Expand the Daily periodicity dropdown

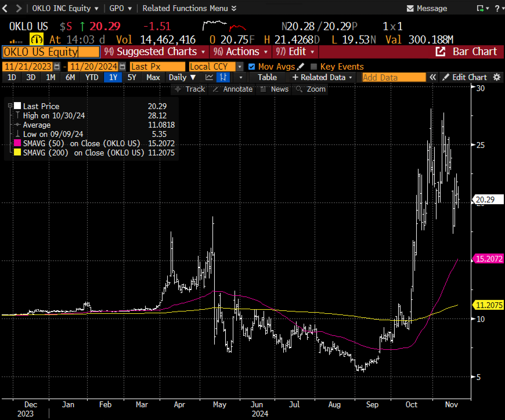tap(182, 77)
